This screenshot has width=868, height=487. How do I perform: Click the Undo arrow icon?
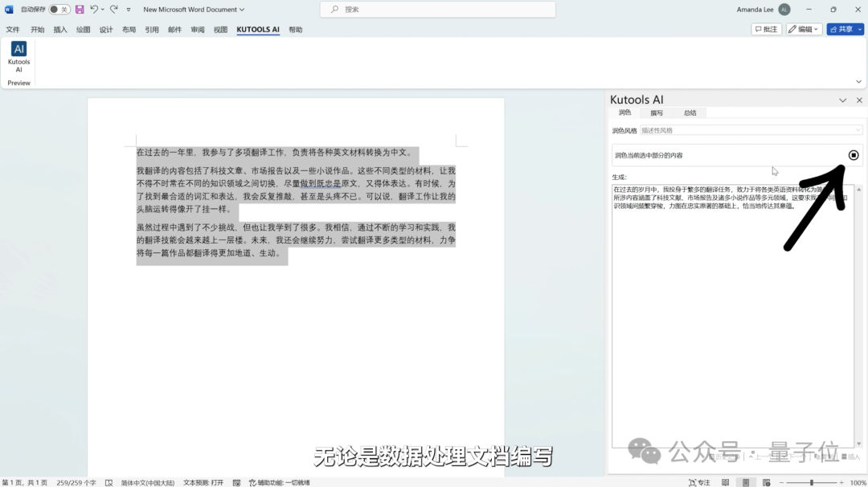94,10
